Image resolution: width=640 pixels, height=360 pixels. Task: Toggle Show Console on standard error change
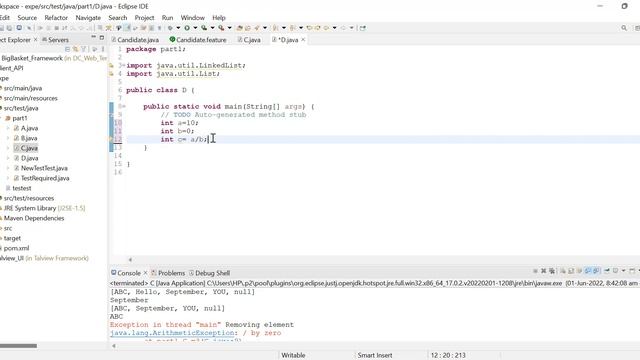coord(596,271)
